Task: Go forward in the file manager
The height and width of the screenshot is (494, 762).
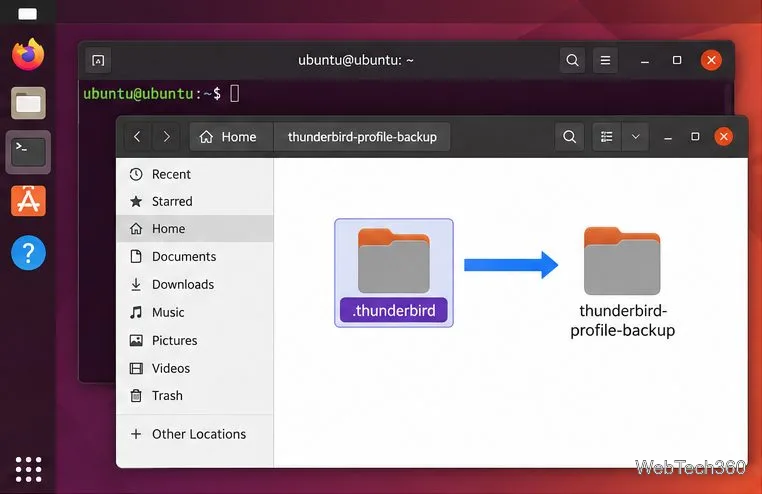Action: (x=166, y=137)
